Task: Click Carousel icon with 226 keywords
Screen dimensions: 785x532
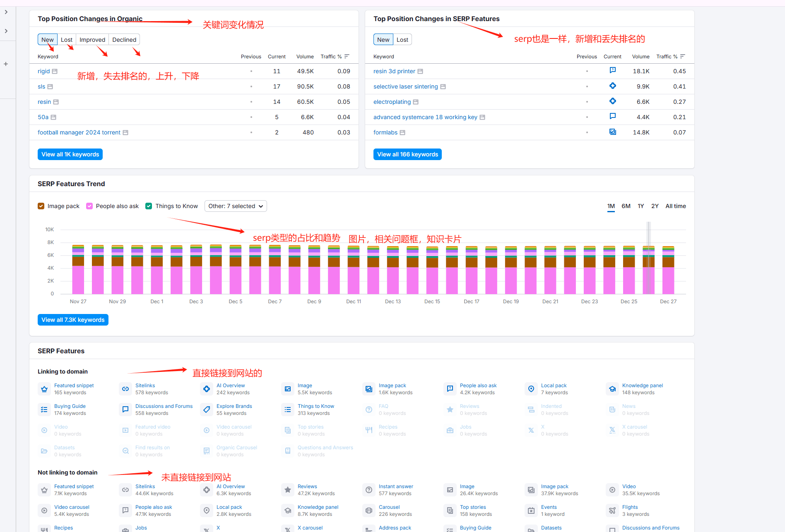Action: coord(369,510)
